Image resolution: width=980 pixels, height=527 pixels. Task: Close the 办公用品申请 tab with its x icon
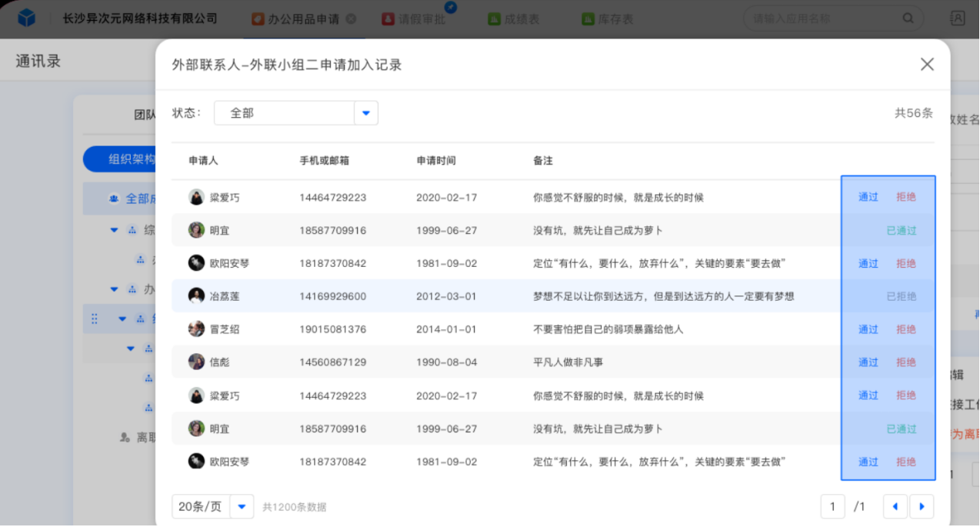pyautogui.click(x=351, y=18)
